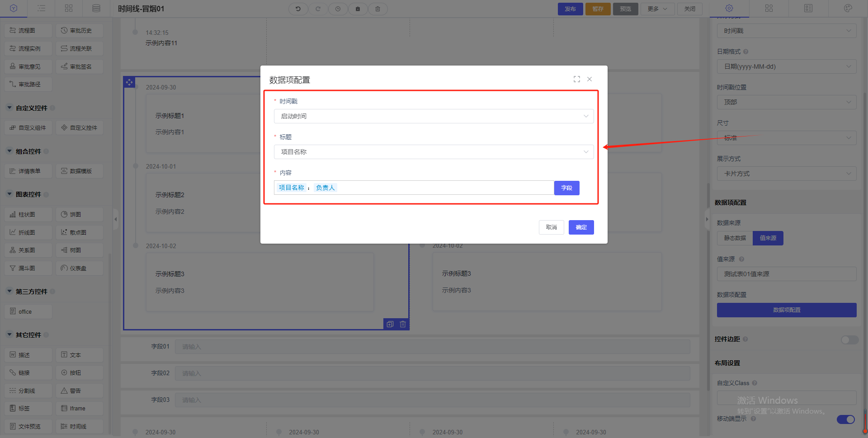Select the 静态数据 data source option

(735, 238)
